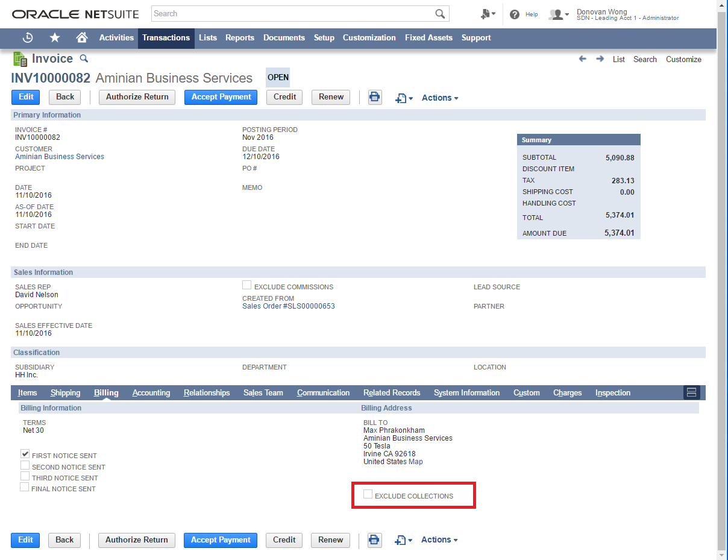Open the Support menu

pos(476,37)
